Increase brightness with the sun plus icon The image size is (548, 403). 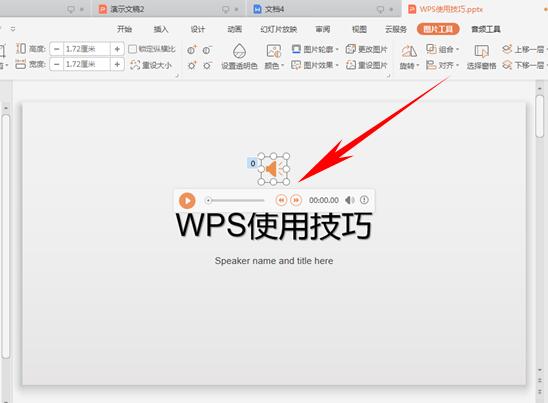click(192, 65)
